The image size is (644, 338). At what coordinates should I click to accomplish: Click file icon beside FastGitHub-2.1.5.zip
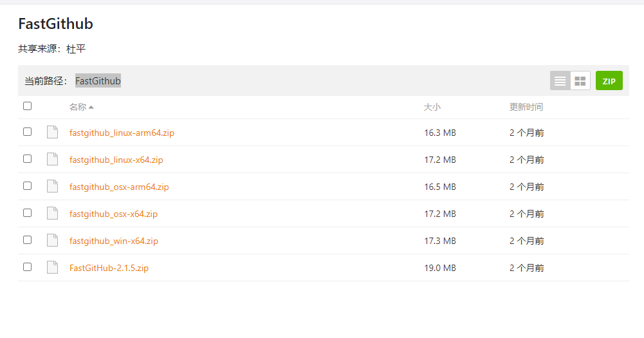click(53, 267)
